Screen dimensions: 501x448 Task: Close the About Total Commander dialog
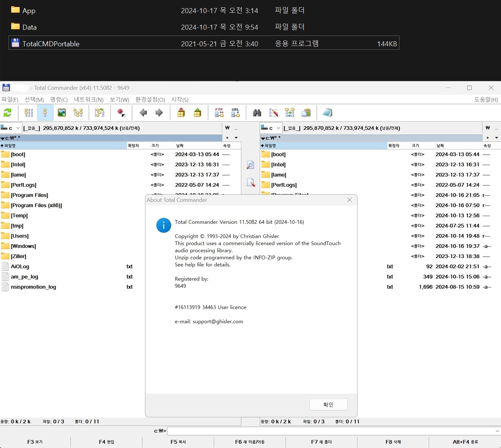349,200
